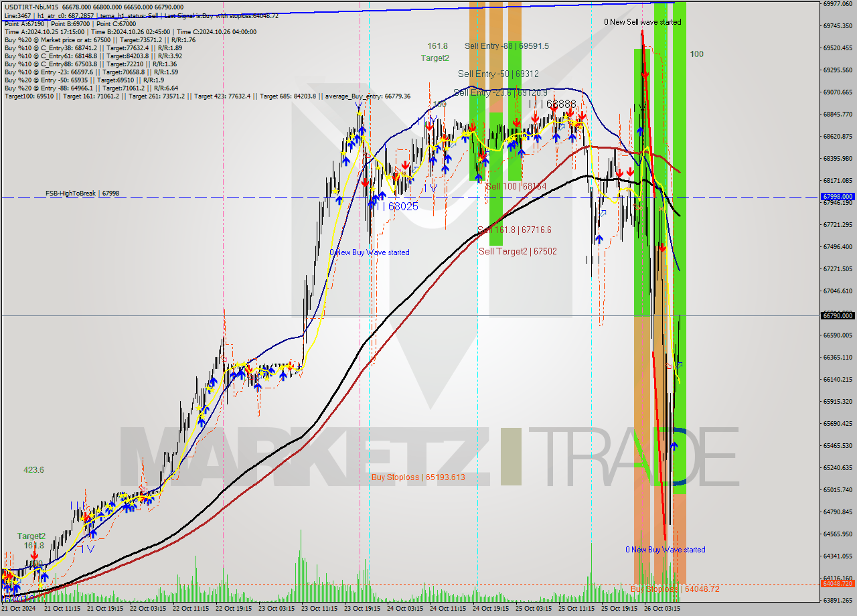This screenshot has width=857, height=616.
Task: Select the 66365.110 price axis label
Action: tap(838, 357)
